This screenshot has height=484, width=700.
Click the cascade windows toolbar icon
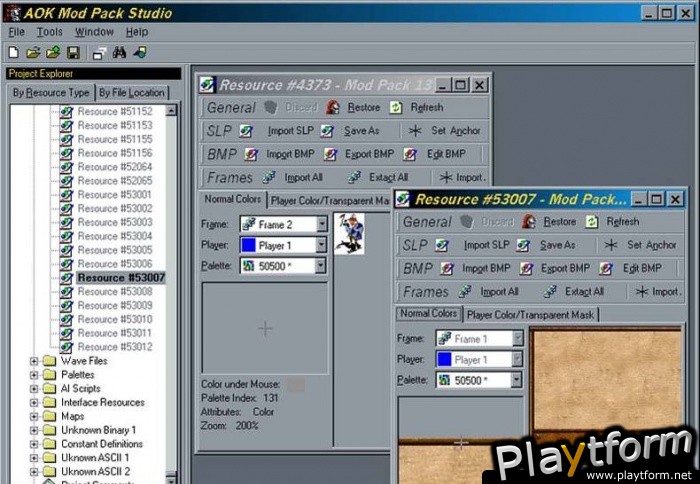point(99,53)
